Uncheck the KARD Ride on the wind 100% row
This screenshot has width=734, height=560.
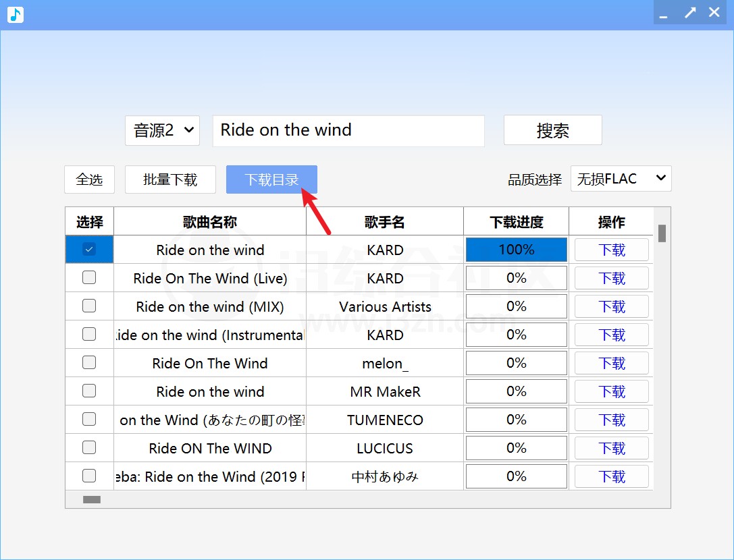click(x=89, y=250)
